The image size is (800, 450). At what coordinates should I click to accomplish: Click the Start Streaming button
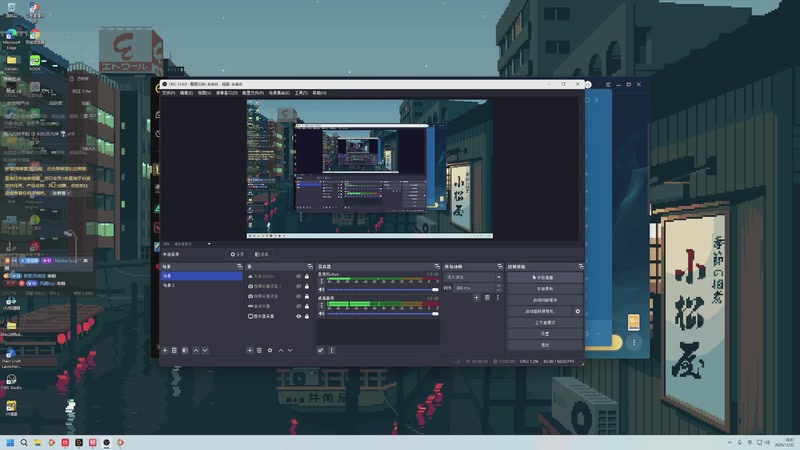[545, 278]
